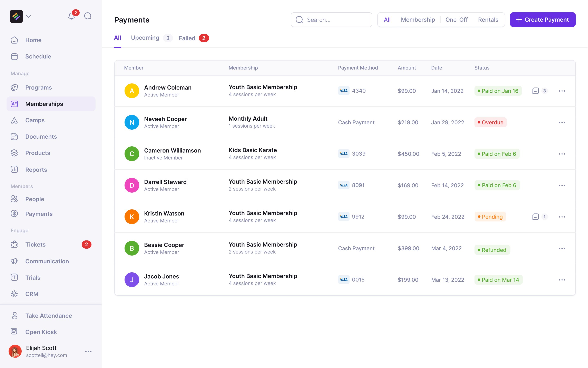
Task: Click the Open Kiosk icon
Action: (14, 331)
